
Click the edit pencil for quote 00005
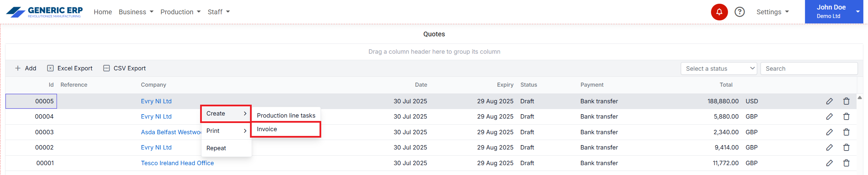(x=829, y=101)
